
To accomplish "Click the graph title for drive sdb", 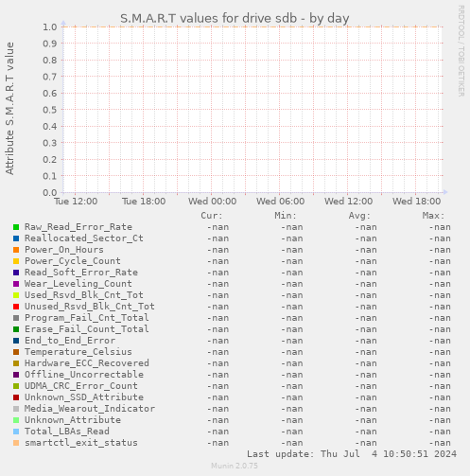I will [x=235, y=18].
